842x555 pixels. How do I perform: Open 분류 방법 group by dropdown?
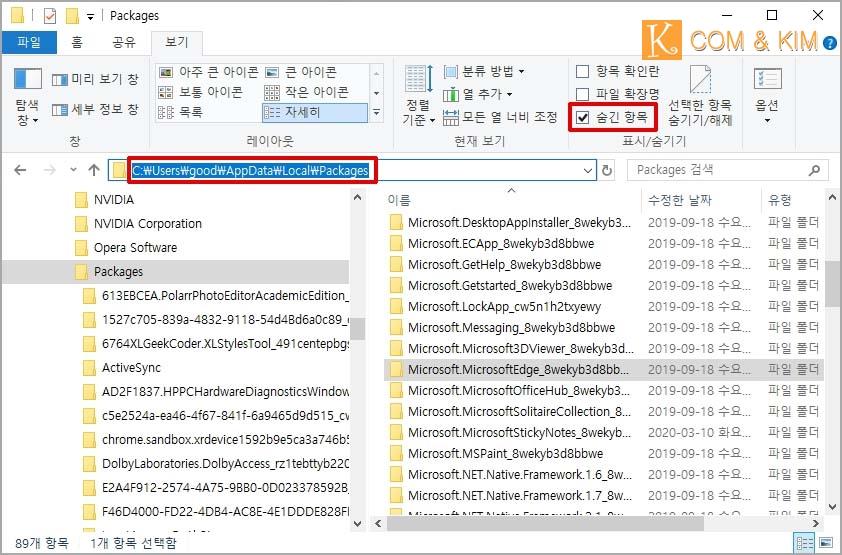[x=484, y=71]
